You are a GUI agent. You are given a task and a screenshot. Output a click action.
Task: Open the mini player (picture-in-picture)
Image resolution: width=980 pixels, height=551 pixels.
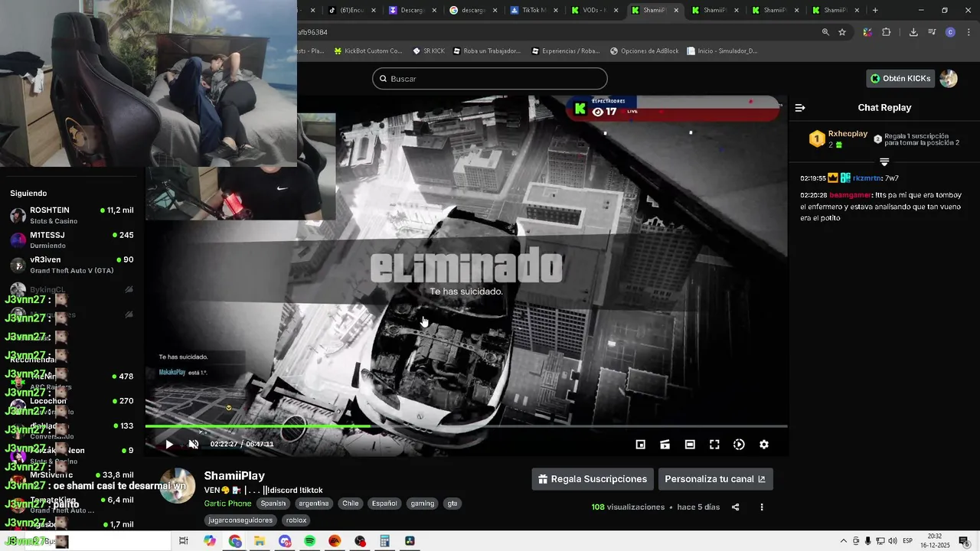pyautogui.click(x=641, y=445)
